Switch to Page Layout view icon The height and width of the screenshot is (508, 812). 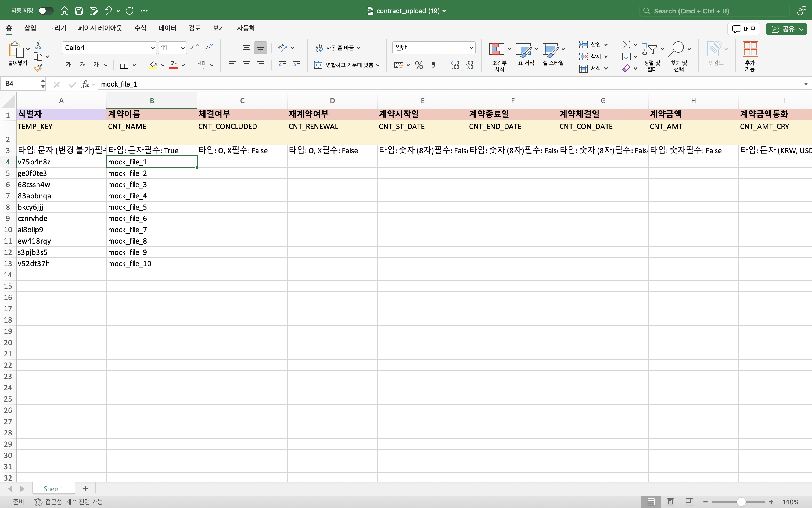pos(670,502)
